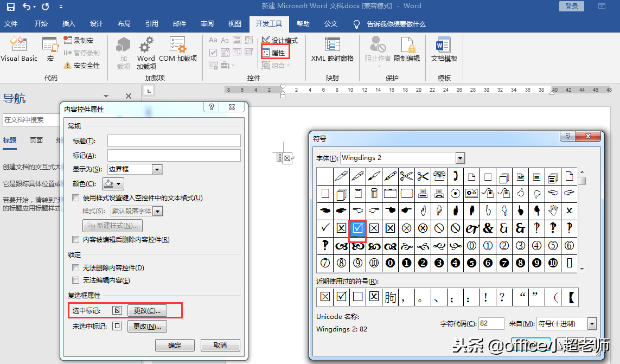Click OK (确定) in properties dialog
The image size is (620, 364).
click(x=174, y=345)
